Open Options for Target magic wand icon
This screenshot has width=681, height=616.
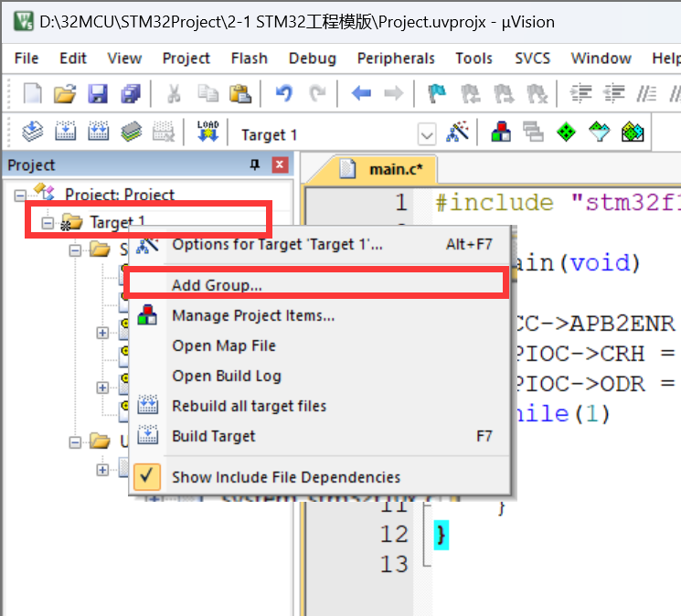coord(457,132)
